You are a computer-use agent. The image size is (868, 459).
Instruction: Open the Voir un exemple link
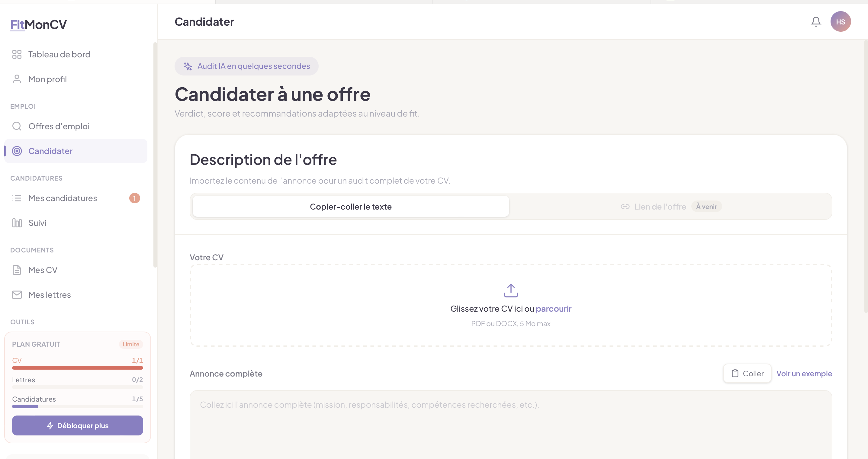[804, 374]
